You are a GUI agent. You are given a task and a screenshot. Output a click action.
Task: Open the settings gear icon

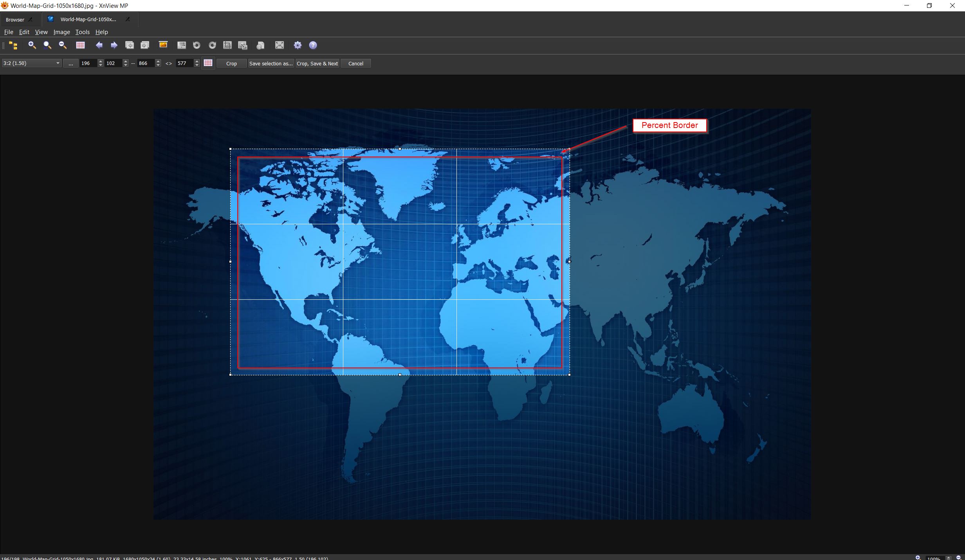[x=298, y=45]
